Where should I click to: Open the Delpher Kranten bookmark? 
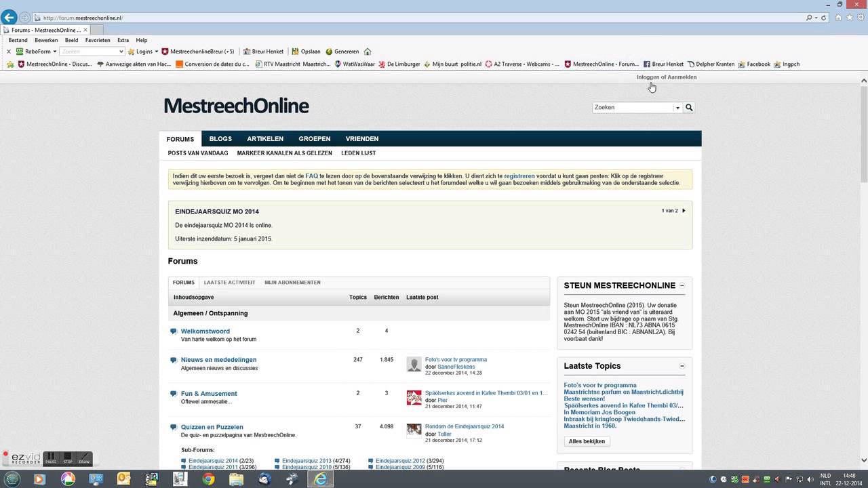(711, 64)
